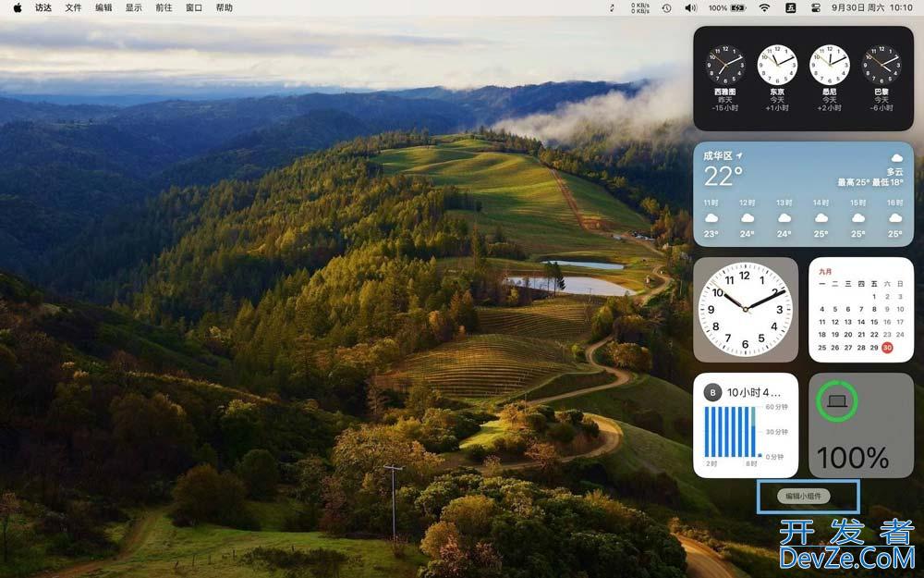Click the 多云 cloud condition icon
Screen dimensions: 924x578
click(896, 158)
